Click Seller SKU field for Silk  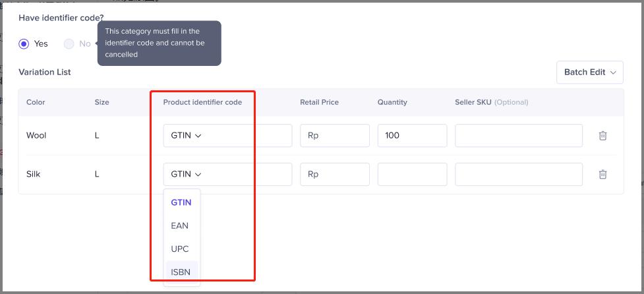(519, 174)
